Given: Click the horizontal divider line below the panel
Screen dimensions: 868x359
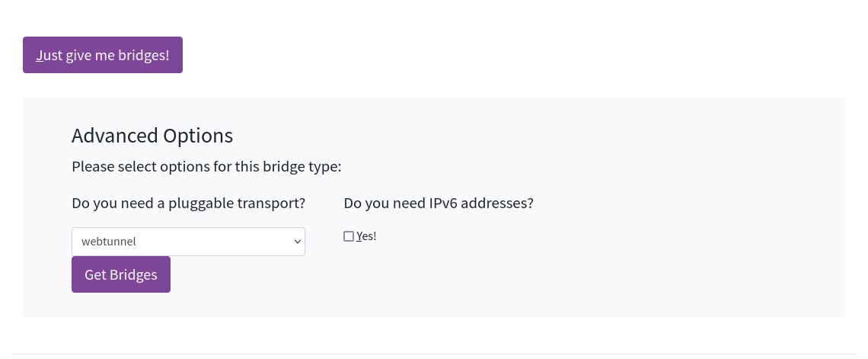Looking at the screenshot, I should click(434, 354).
